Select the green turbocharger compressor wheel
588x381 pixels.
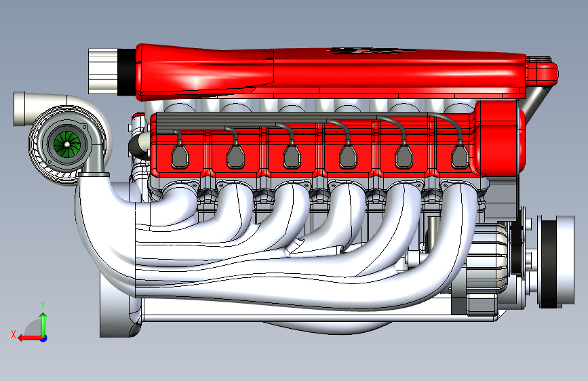coord(67,144)
